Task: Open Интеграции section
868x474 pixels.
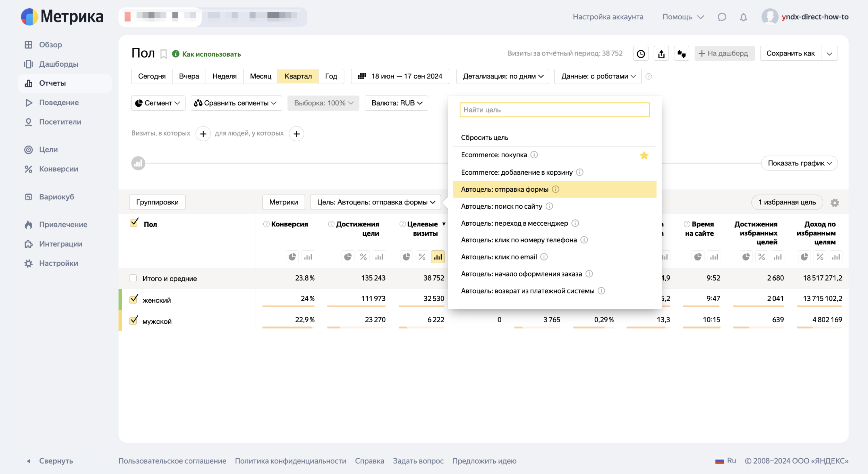Action: (53, 244)
